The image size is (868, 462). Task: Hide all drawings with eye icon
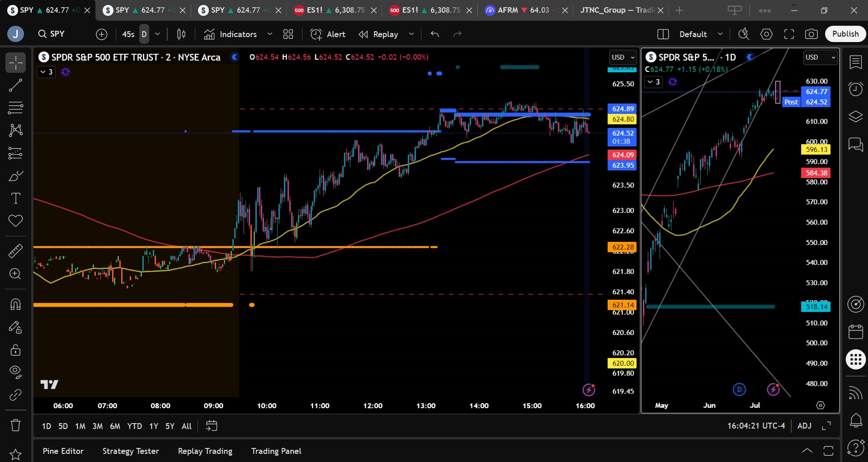15,372
